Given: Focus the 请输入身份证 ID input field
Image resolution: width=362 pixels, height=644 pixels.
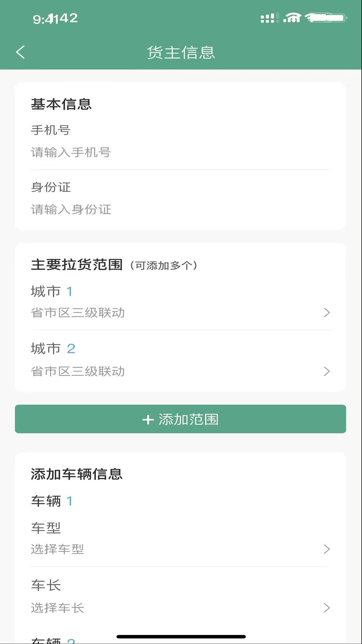Looking at the screenshot, I should click(71, 210).
